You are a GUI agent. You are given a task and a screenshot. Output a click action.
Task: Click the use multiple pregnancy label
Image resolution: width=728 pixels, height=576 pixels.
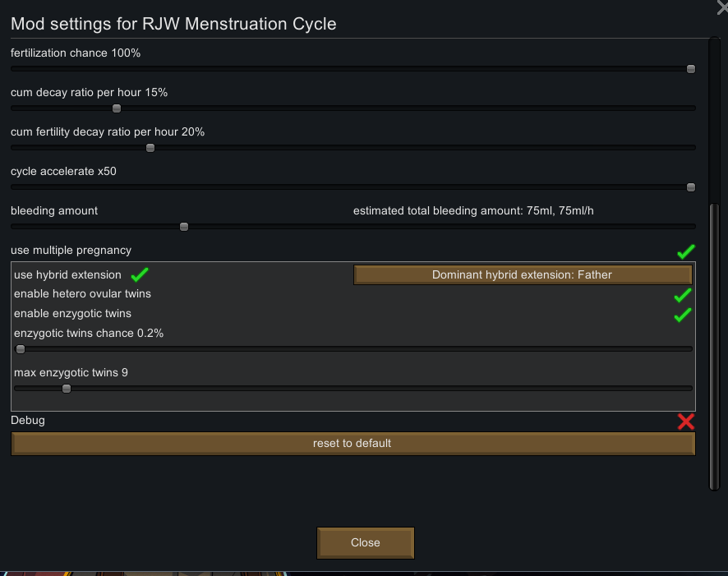(x=71, y=250)
